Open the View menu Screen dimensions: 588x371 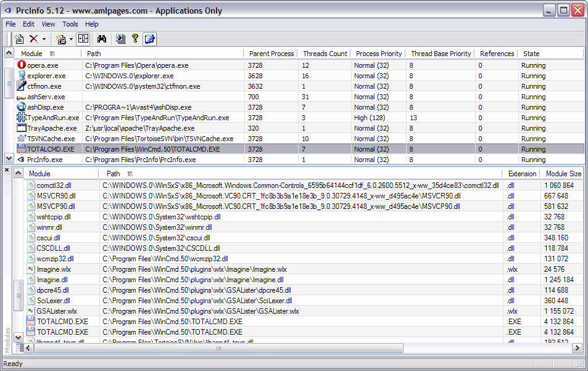pos(48,24)
